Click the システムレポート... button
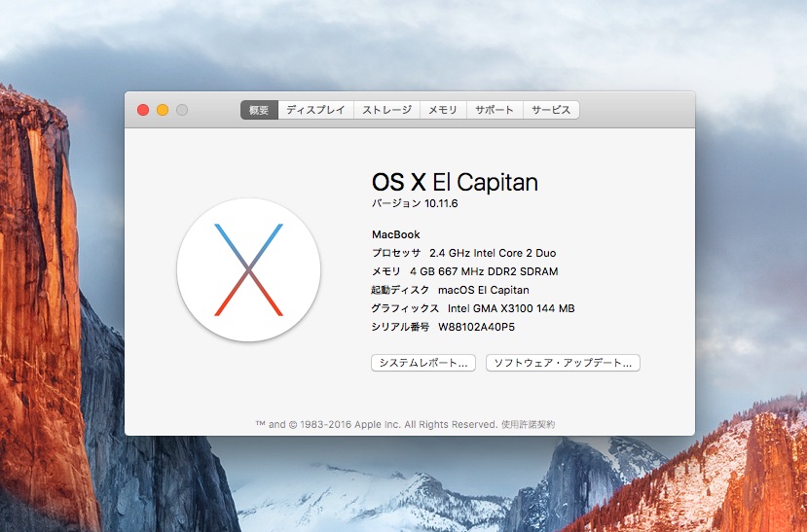 click(423, 363)
